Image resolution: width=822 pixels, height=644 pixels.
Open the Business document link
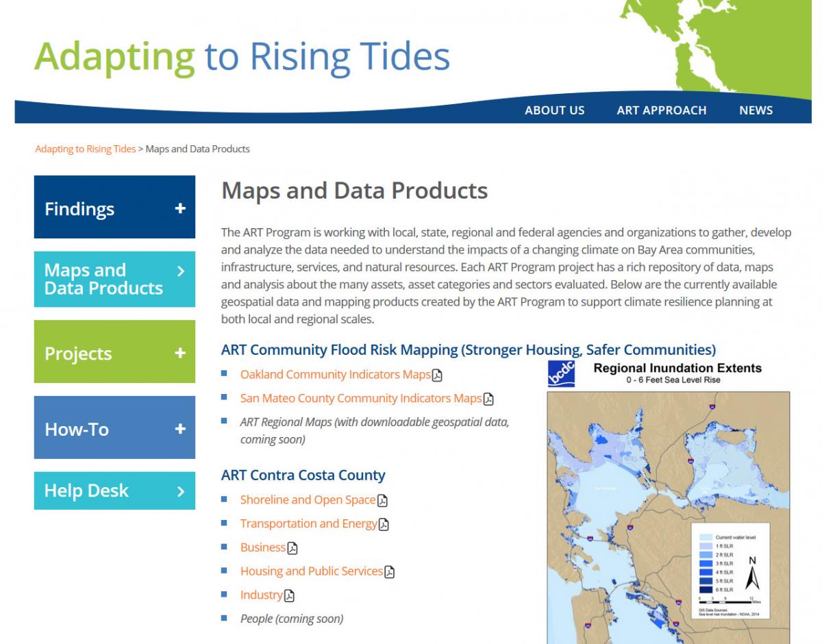pos(263,547)
